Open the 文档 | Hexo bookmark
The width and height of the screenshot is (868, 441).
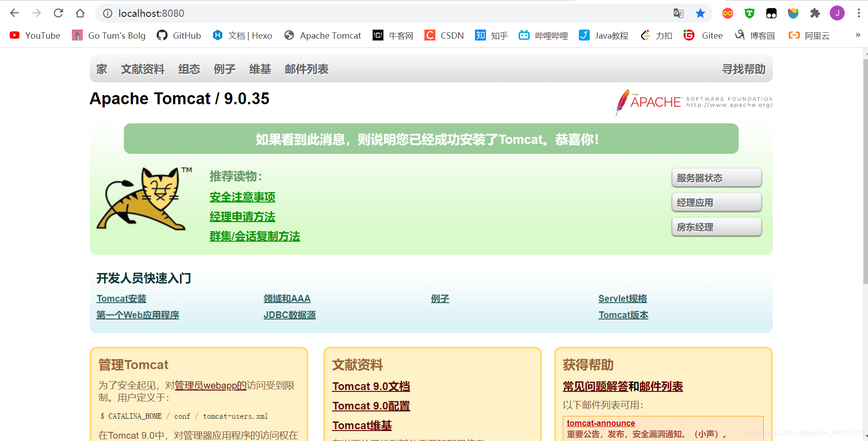tap(242, 35)
